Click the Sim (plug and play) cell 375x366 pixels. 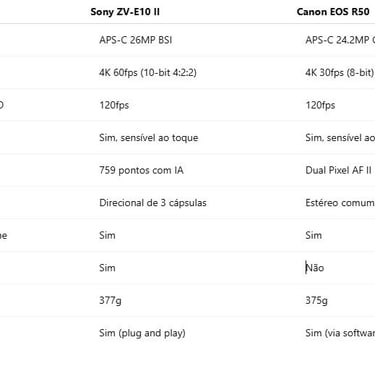coord(142,333)
